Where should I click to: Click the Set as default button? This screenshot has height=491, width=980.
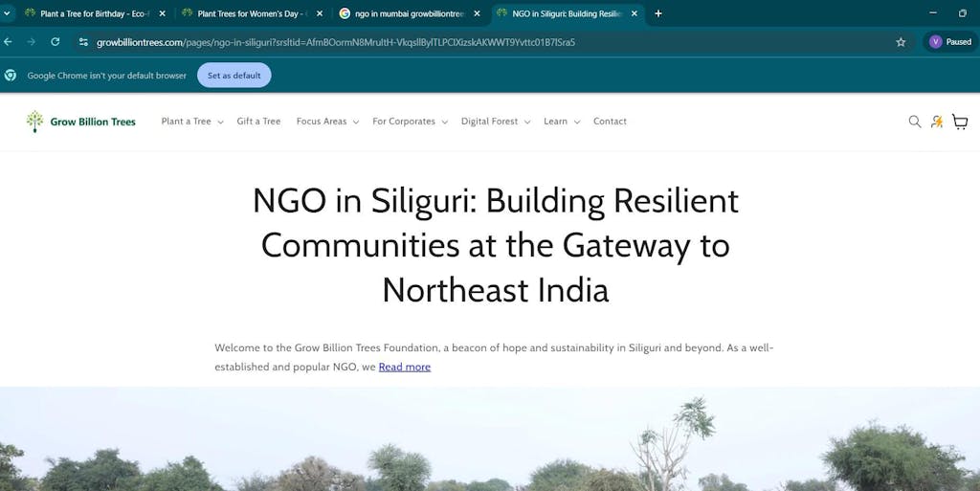coord(234,76)
